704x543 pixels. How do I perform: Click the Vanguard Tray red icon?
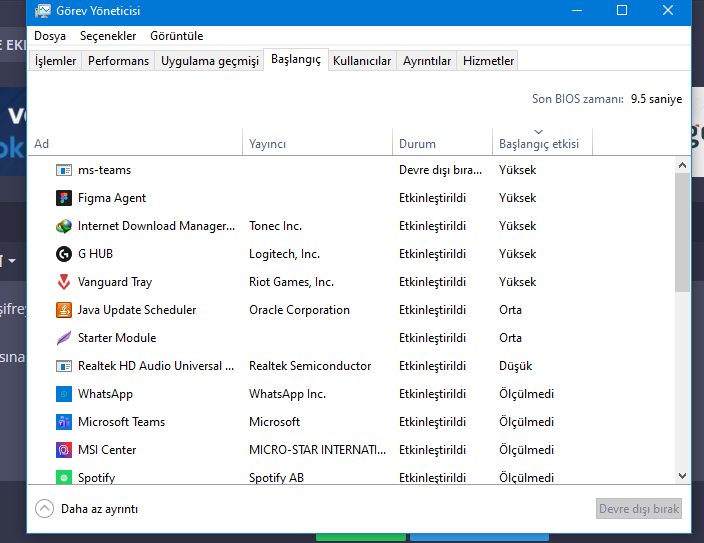64,282
